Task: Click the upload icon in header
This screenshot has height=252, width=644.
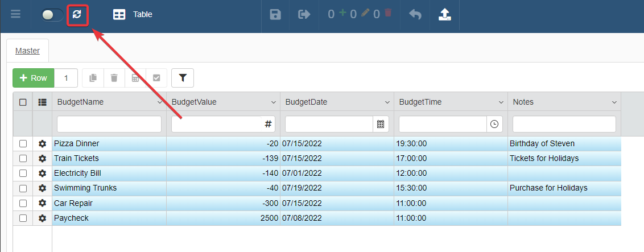Action: tap(445, 15)
